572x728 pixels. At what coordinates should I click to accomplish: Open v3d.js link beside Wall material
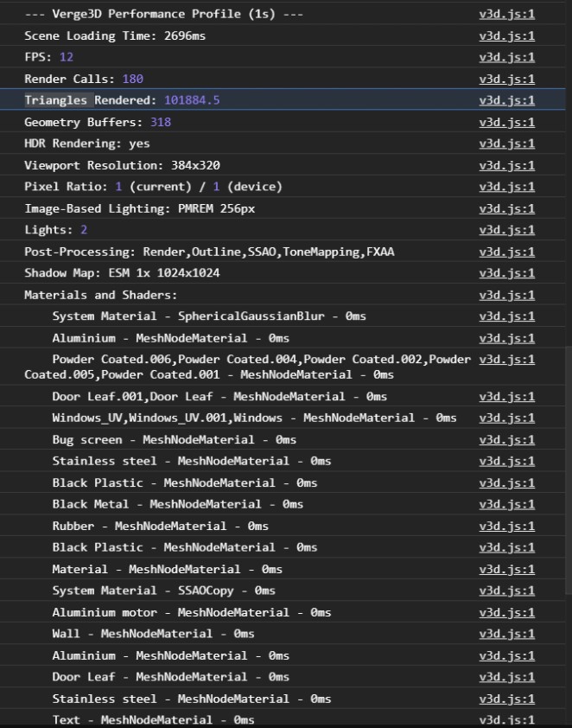506,634
